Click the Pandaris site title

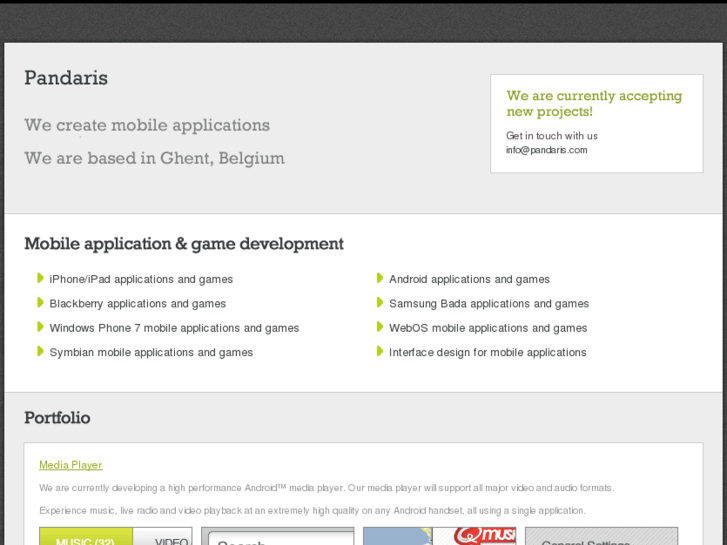66,78
